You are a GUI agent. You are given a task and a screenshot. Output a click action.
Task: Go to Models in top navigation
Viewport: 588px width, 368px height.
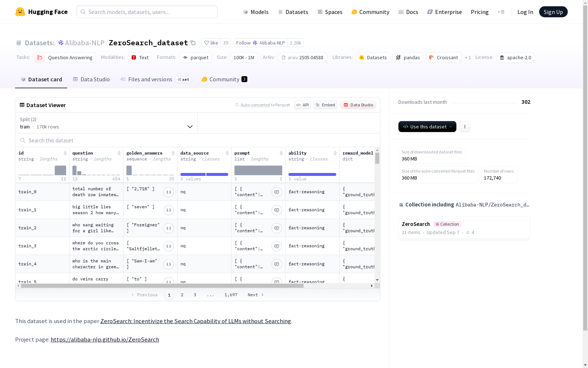point(256,12)
